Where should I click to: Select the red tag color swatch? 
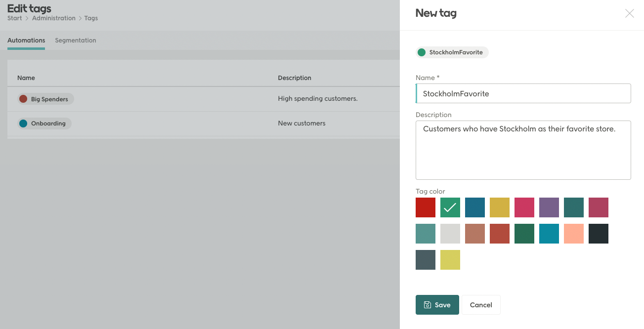[x=425, y=207]
